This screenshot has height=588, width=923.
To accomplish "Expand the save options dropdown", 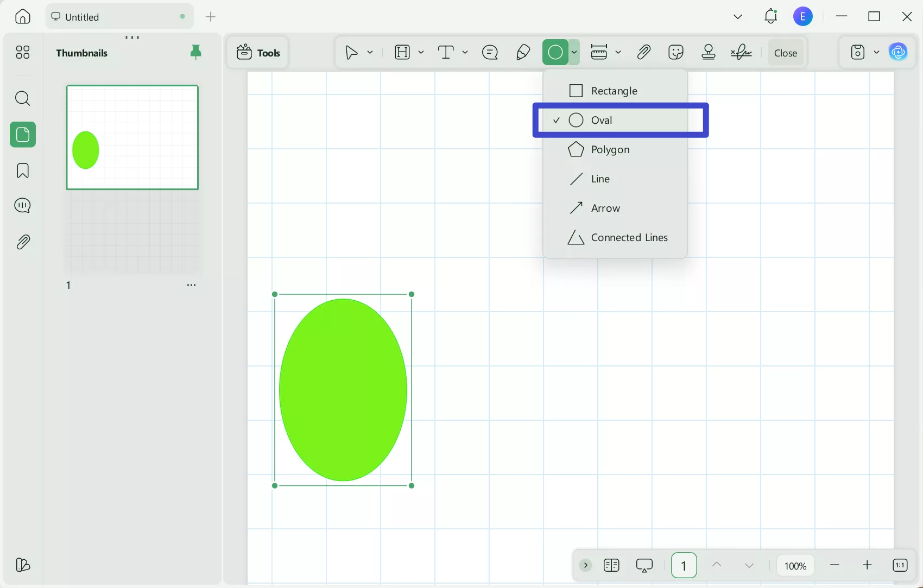I will pyautogui.click(x=877, y=52).
